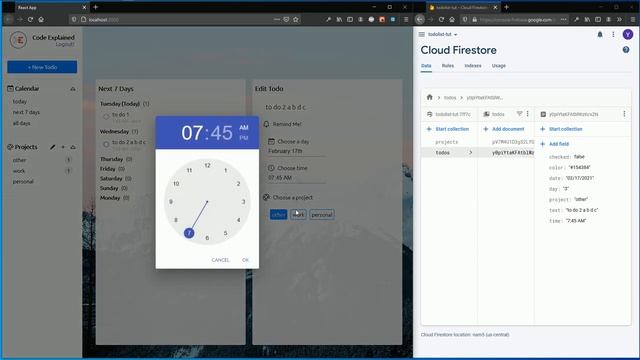This screenshot has width=640, height=360.
Task: Collapse the Projects section arrow
Action: [73, 147]
